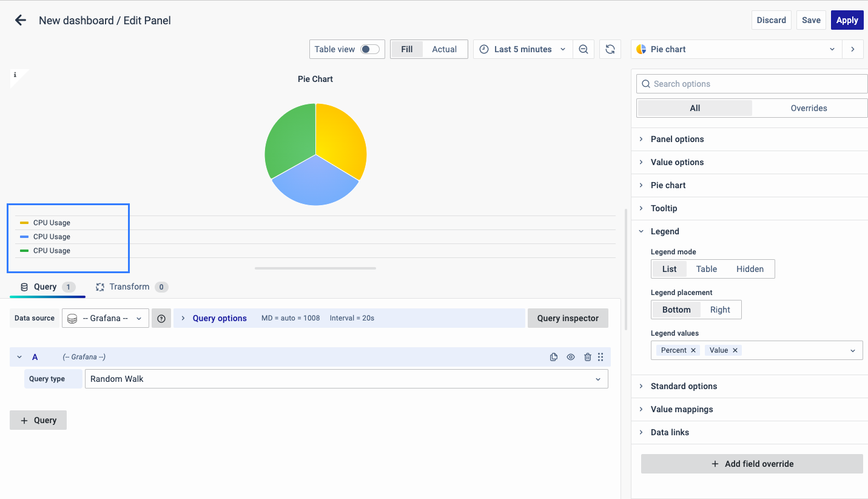This screenshot has width=868, height=499.
Task: Switch to the Transform tab
Action: pos(129,287)
